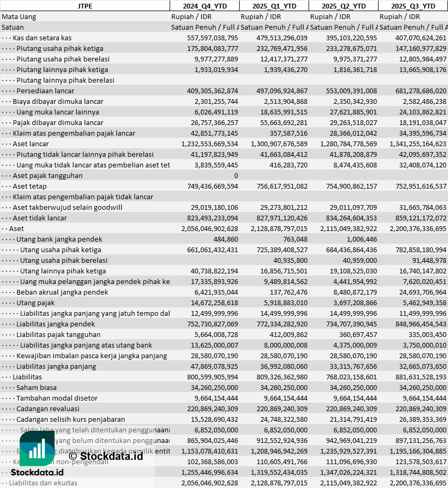Select Utang usaha pihak ketiga label
Viewport: 448px width, 488px height.
coord(60,250)
